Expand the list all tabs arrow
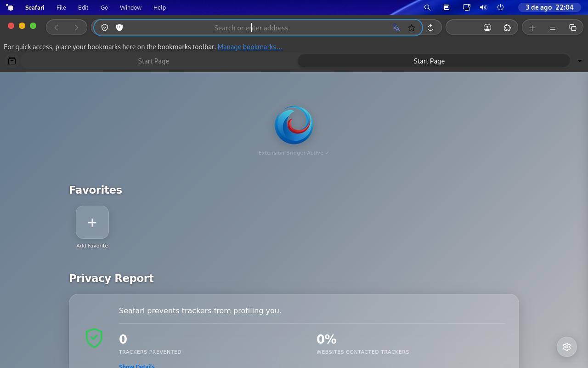This screenshot has width=588, height=368. [x=580, y=61]
